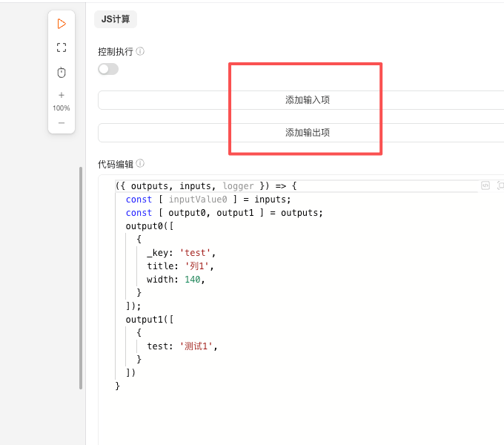The height and width of the screenshot is (445, 504).
Task: Click the fit-to-screen icon in left toolbar
Action: (62, 47)
